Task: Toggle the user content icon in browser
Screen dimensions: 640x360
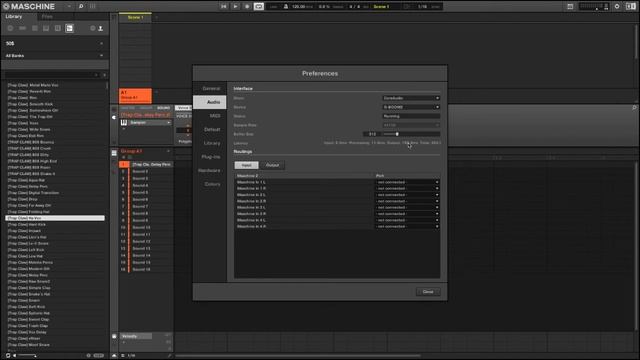Action: pos(100,28)
